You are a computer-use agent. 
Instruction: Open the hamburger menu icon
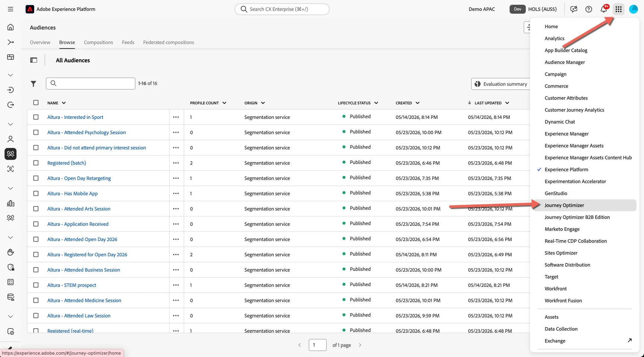pyautogui.click(x=10, y=9)
